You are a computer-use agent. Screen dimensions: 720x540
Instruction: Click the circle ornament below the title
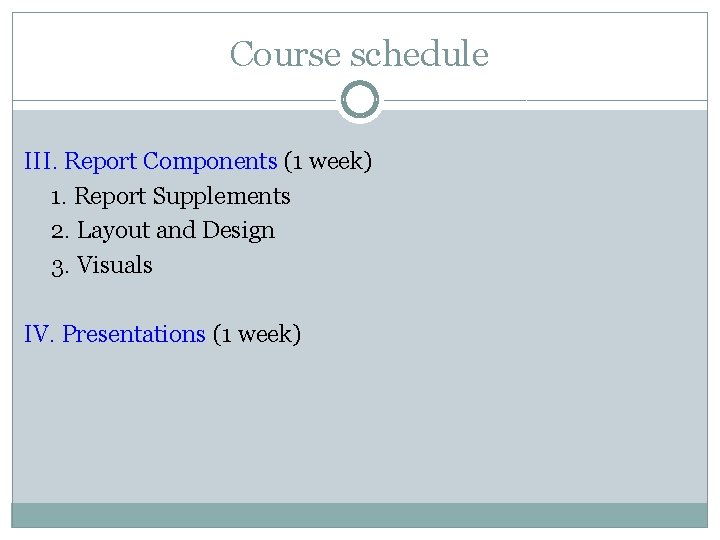360,100
